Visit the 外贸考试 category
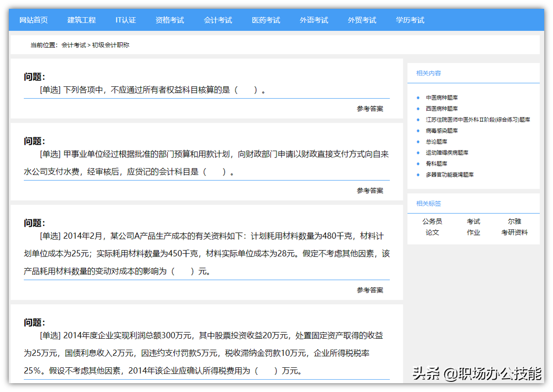 click(362, 20)
